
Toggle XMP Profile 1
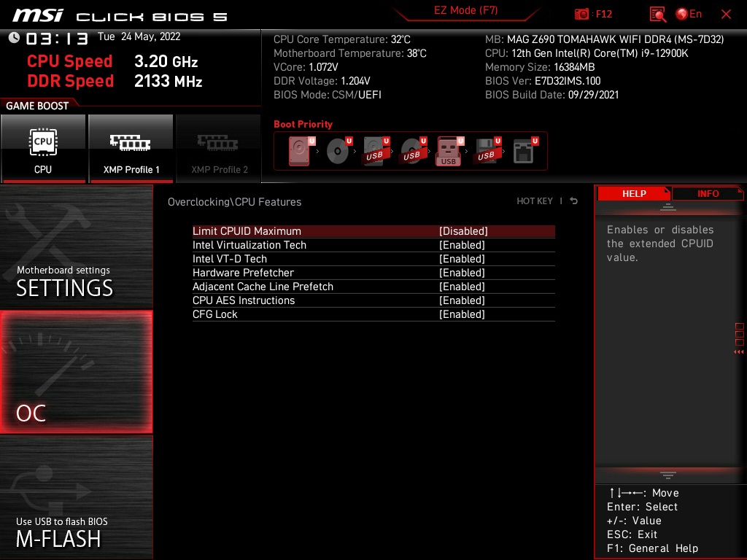click(131, 149)
